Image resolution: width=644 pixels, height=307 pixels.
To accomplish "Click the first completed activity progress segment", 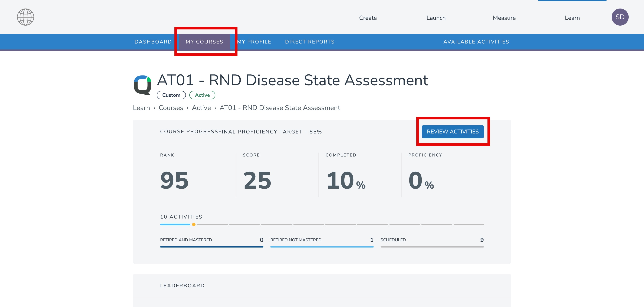I will pos(175,224).
